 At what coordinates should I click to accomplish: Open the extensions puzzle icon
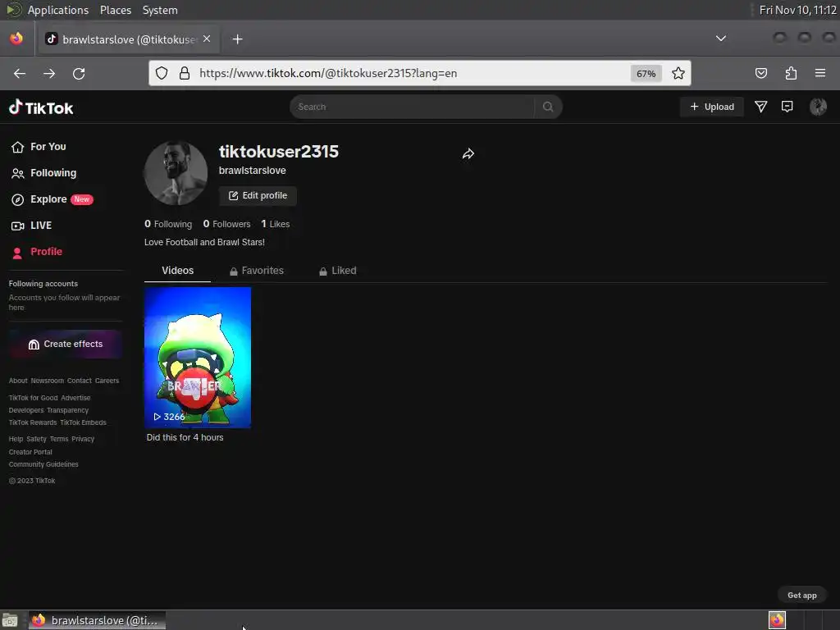pos(791,73)
